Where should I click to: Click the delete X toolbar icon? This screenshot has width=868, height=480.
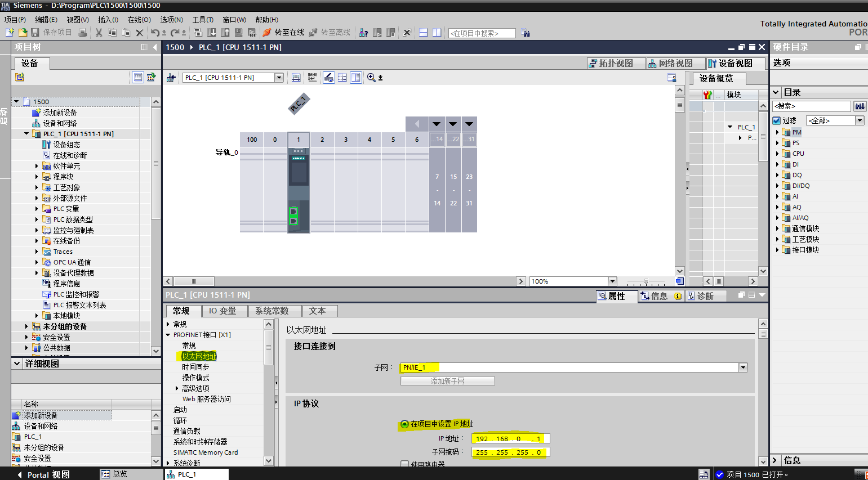(139, 33)
